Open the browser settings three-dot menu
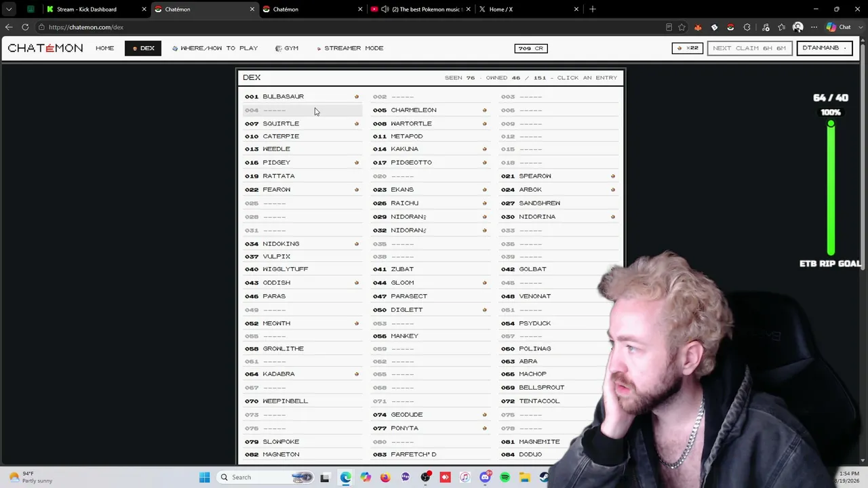The height and width of the screenshot is (488, 868). (x=813, y=27)
